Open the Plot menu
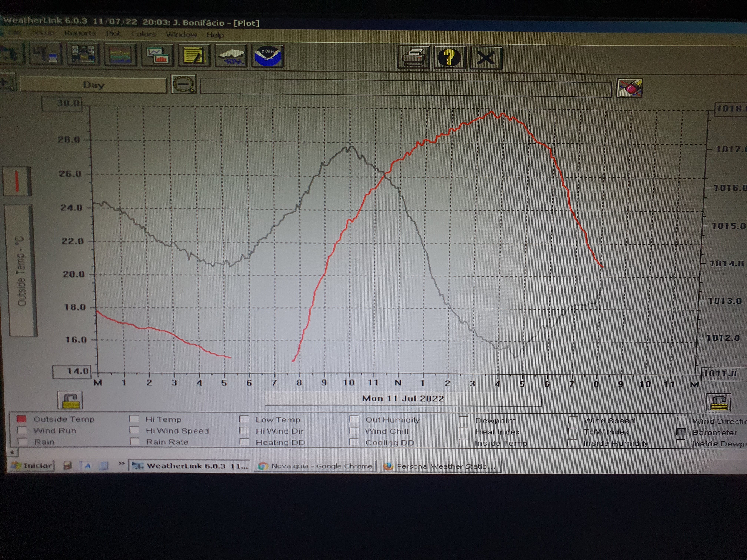747x560 pixels. pos(113,33)
